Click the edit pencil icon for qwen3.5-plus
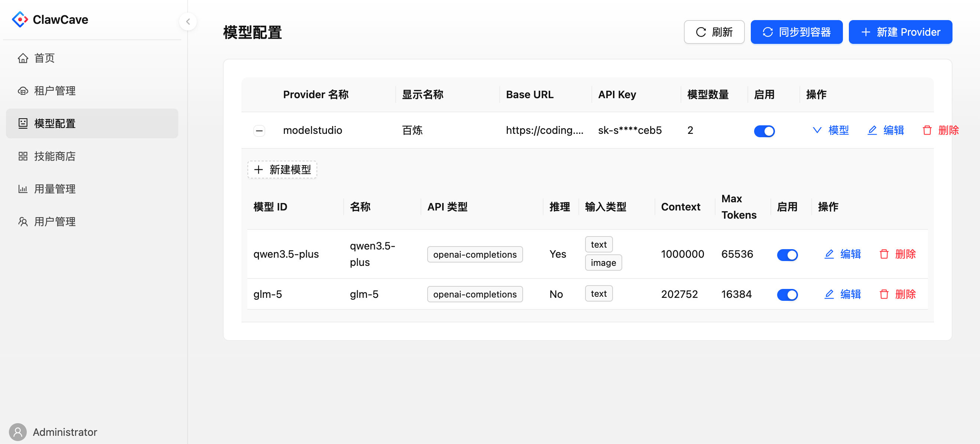Screen dimensions: 980x444 829,254
